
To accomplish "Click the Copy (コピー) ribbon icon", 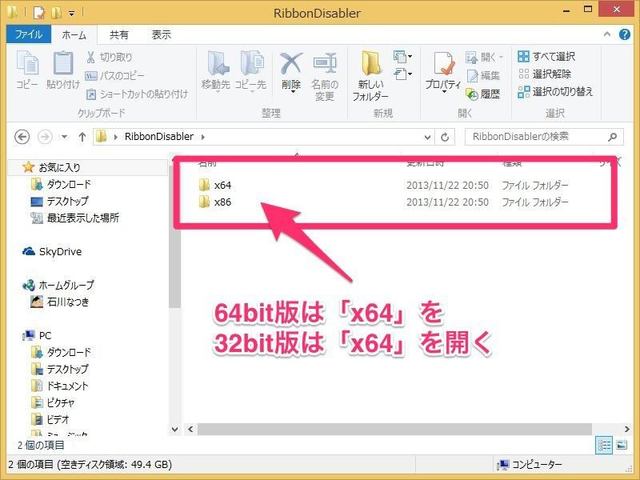I will coord(30,70).
